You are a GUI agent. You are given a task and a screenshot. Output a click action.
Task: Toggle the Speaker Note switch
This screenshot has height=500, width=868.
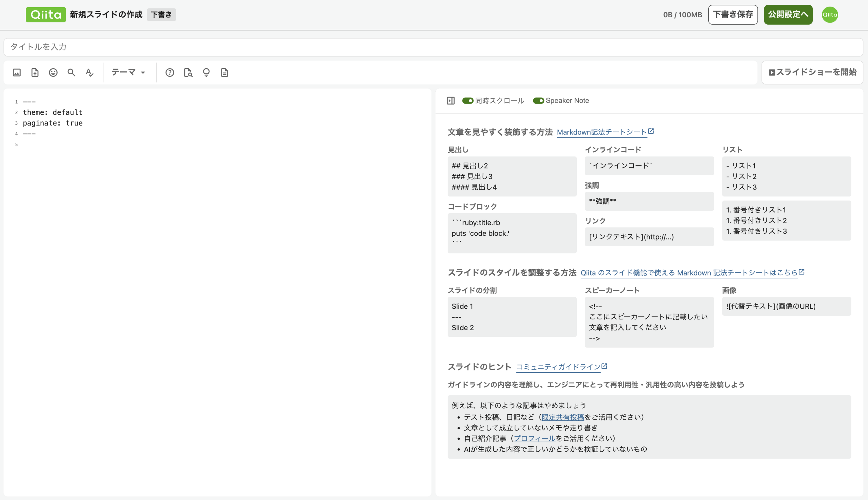(538, 101)
